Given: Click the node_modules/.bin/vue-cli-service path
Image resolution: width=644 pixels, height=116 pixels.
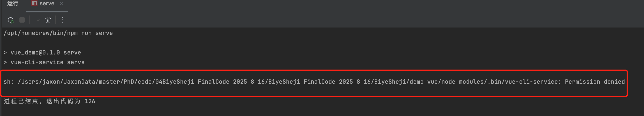Looking at the screenshot, I should pyautogui.click(x=499, y=82).
